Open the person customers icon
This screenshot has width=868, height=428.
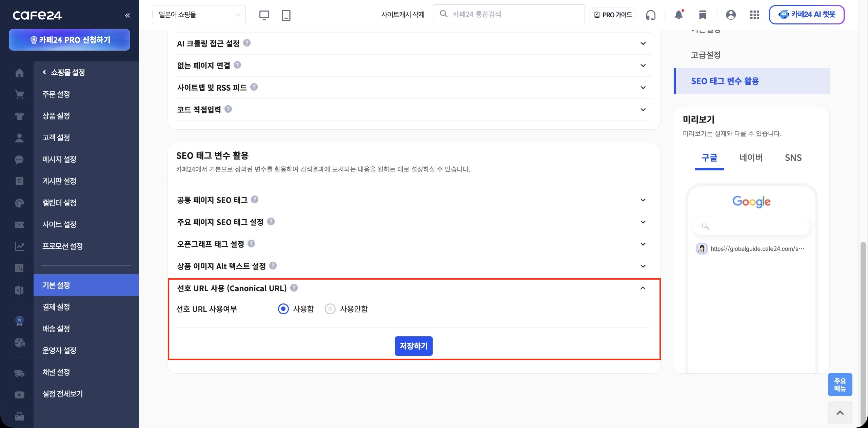(19, 138)
